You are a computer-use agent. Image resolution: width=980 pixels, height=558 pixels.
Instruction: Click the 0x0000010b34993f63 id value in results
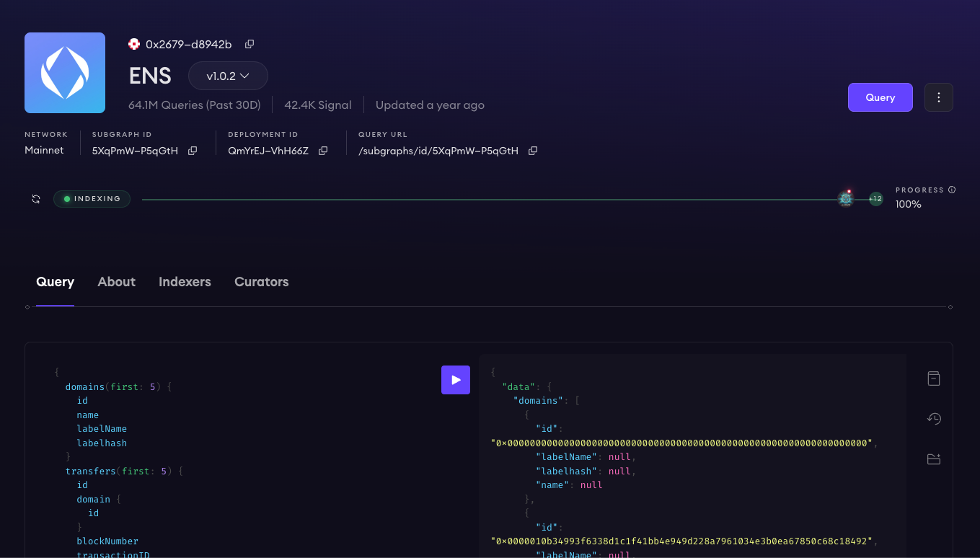click(x=681, y=541)
